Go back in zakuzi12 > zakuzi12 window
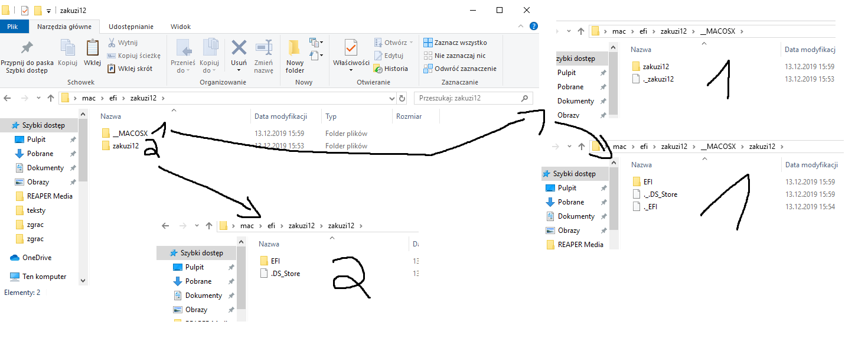The height and width of the screenshot is (357, 868). [x=166, y=226]
